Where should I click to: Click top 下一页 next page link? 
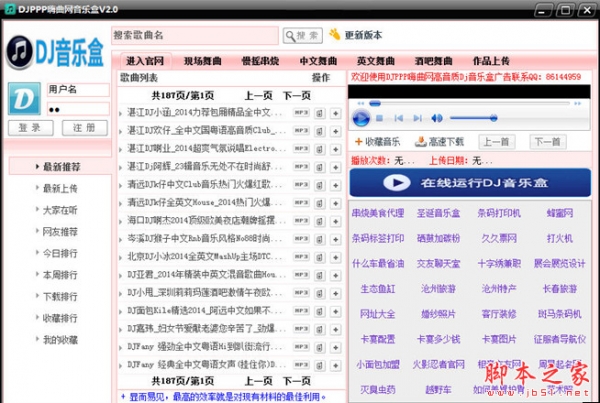[x=297, y=95]
